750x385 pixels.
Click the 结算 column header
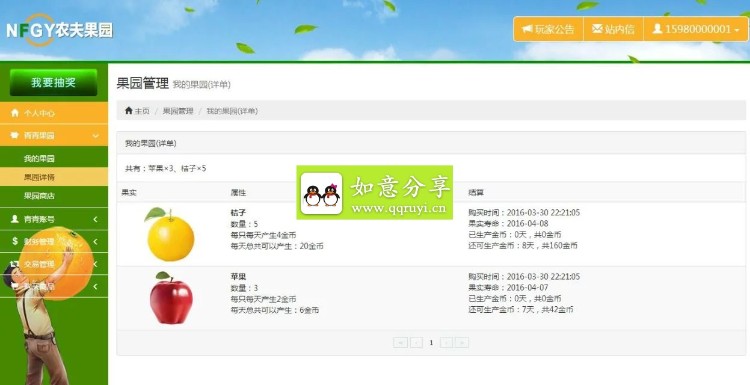click(476, 192)
